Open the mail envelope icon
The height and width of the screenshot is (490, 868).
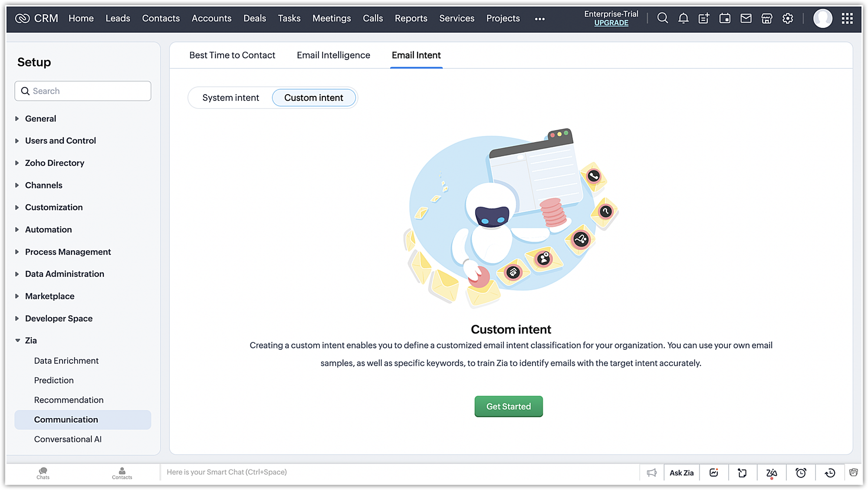(746, 18)
